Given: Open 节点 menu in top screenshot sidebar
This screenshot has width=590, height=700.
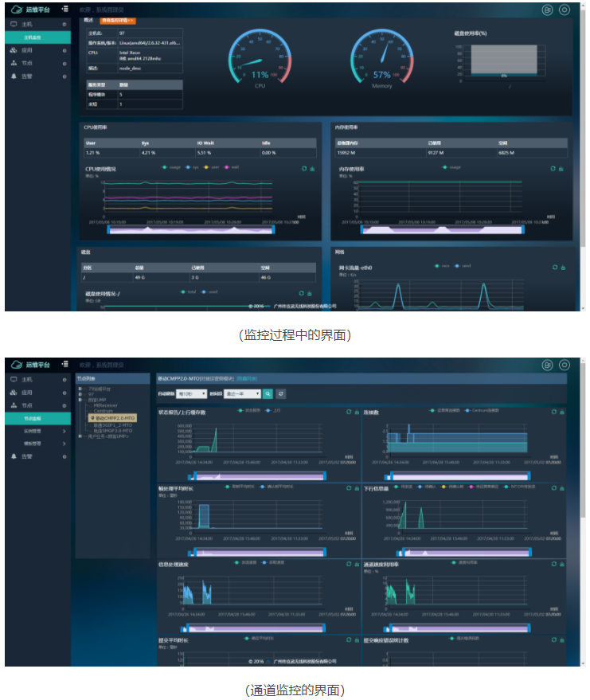Looking at the screenshot, I should click(38, 64).
